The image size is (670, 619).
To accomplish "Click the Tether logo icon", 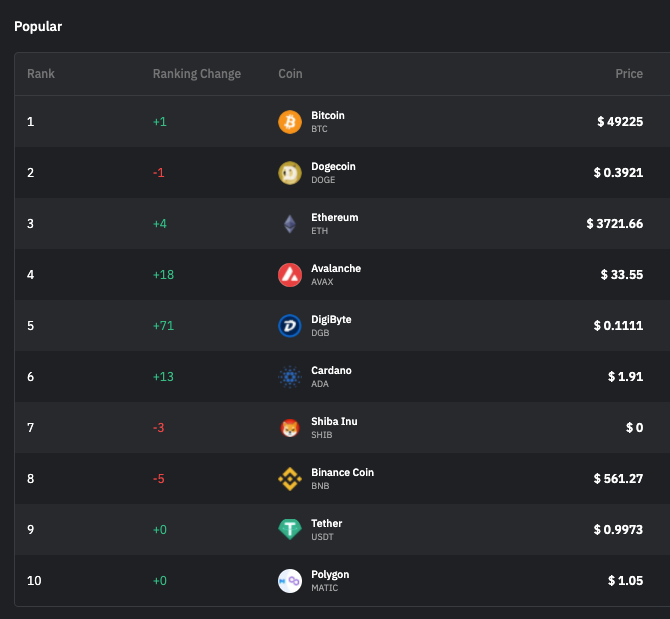I will click(289, 530).
